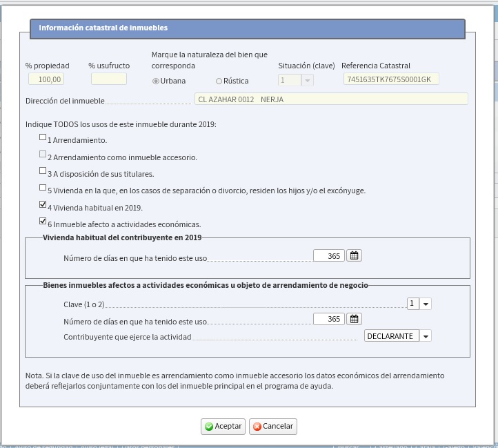The width and height of the screenshot is (498, 448).
Task: Expand the Clave (1 o 2) dropdown
Action: click(x=426, y=304)
